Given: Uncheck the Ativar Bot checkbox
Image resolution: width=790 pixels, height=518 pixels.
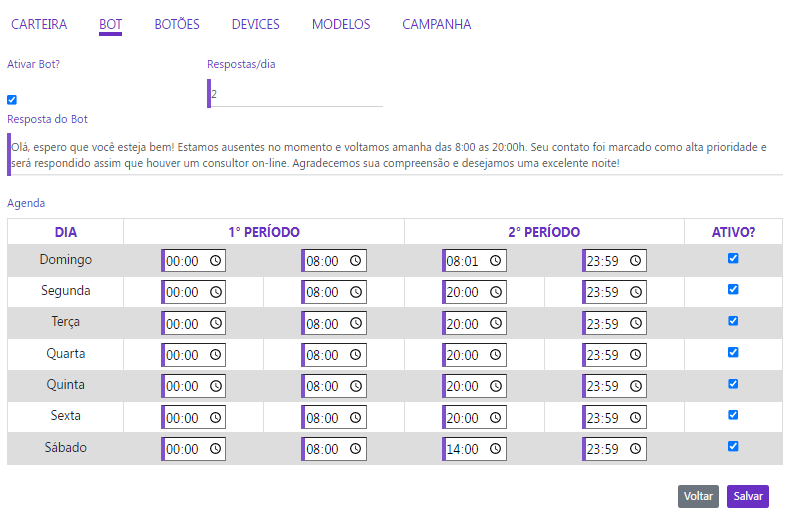Looking at the screenshot, I should (12, 100).
